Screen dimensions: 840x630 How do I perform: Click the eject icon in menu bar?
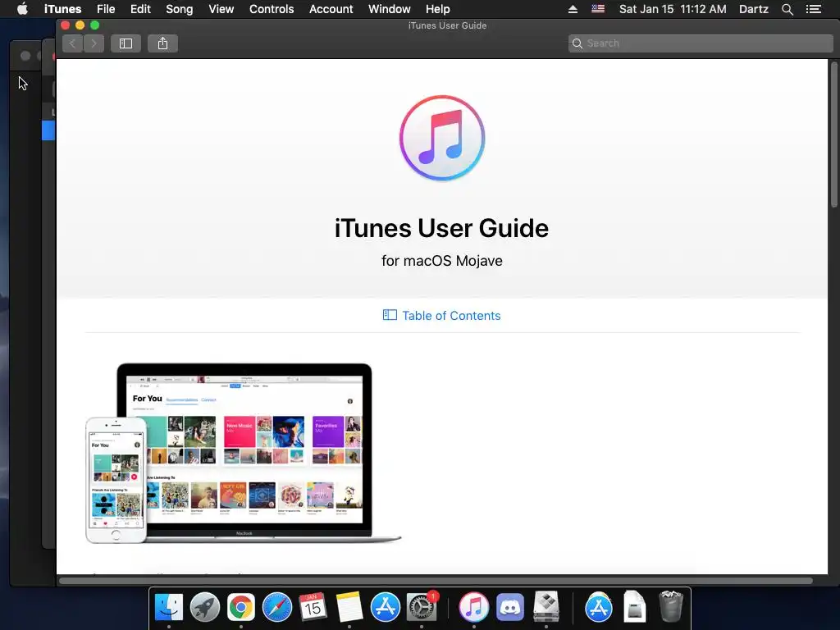coord(573,9)
